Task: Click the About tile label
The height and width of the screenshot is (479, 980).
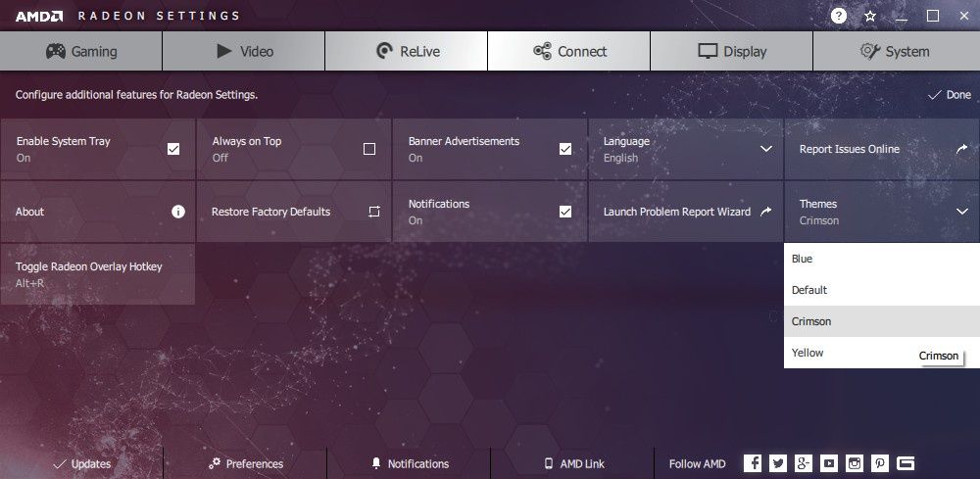Action: pos(30,212)
